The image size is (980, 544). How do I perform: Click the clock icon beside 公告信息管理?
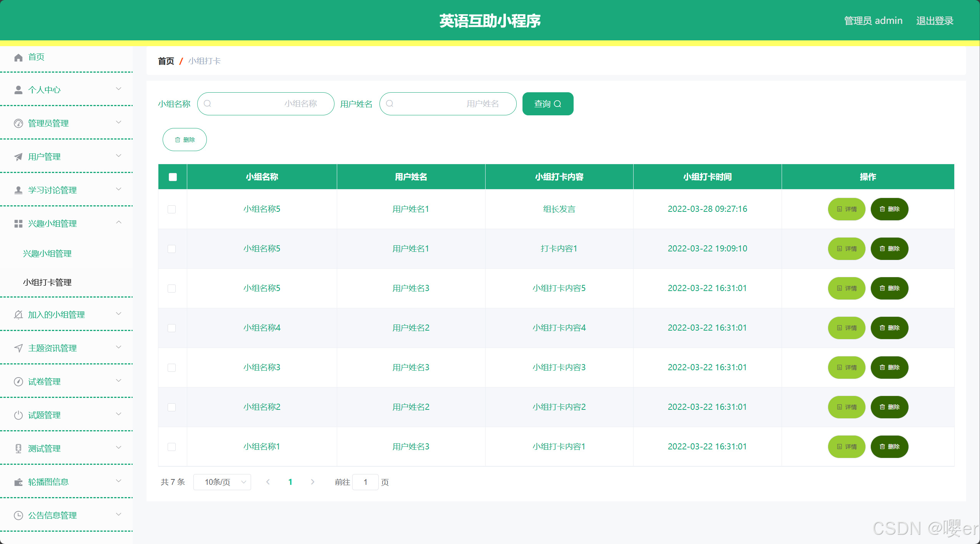tap(18, 516)
